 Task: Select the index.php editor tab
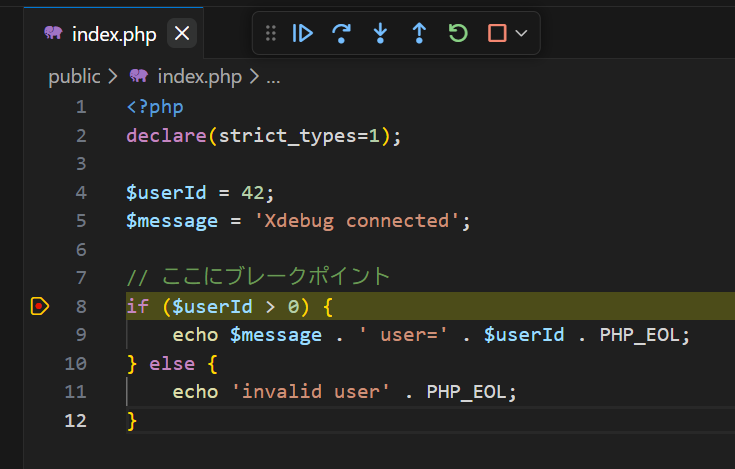click(x=113, y=33)
